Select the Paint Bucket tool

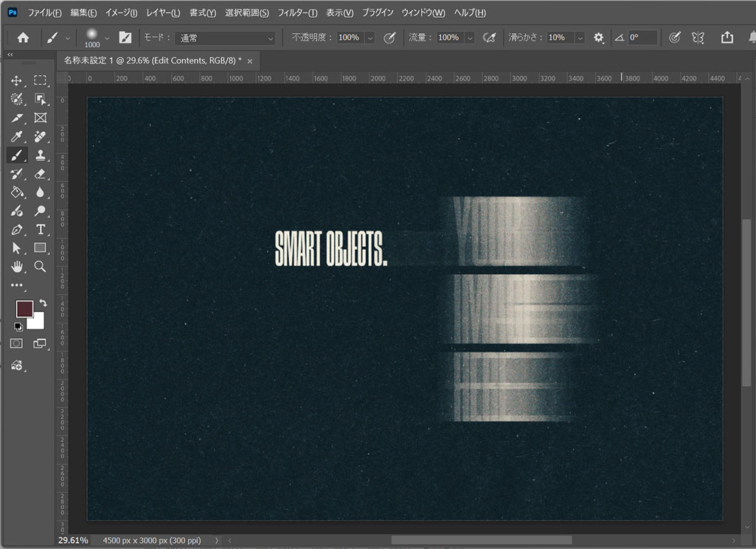coord(16,192)
